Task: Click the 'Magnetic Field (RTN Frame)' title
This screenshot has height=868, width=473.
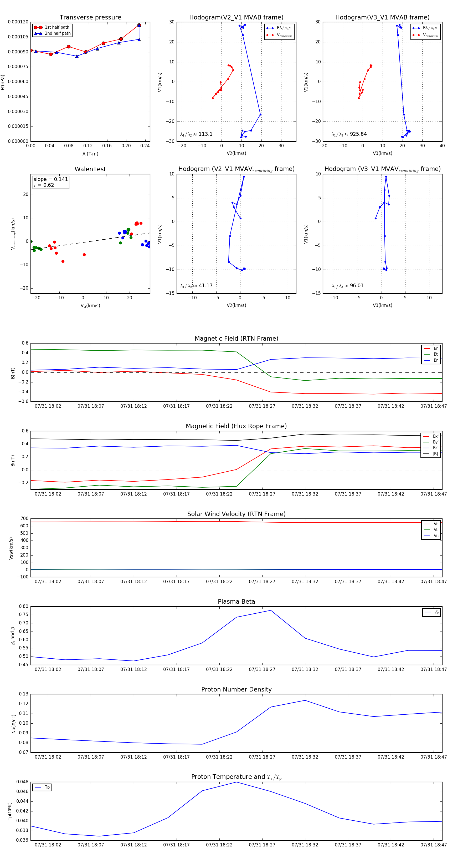Action: [236, 339]
